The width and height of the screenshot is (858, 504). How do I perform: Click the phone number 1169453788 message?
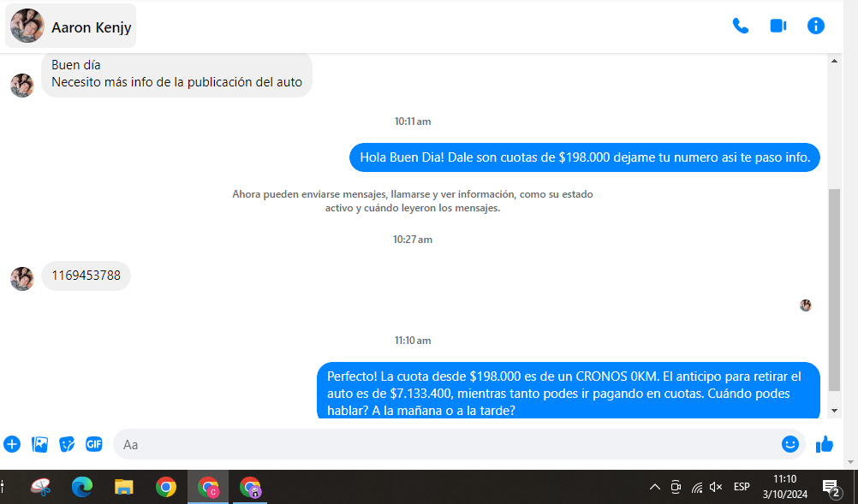pos(86,276)
